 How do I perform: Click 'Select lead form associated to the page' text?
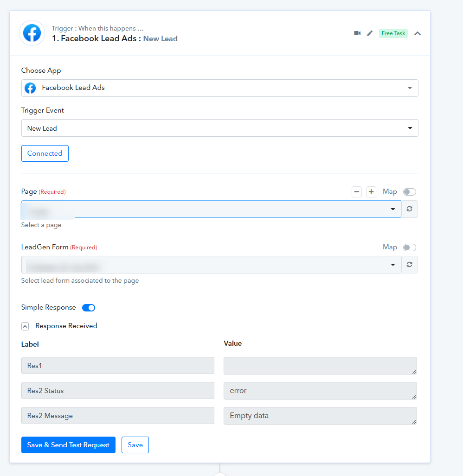pos(80,280)
